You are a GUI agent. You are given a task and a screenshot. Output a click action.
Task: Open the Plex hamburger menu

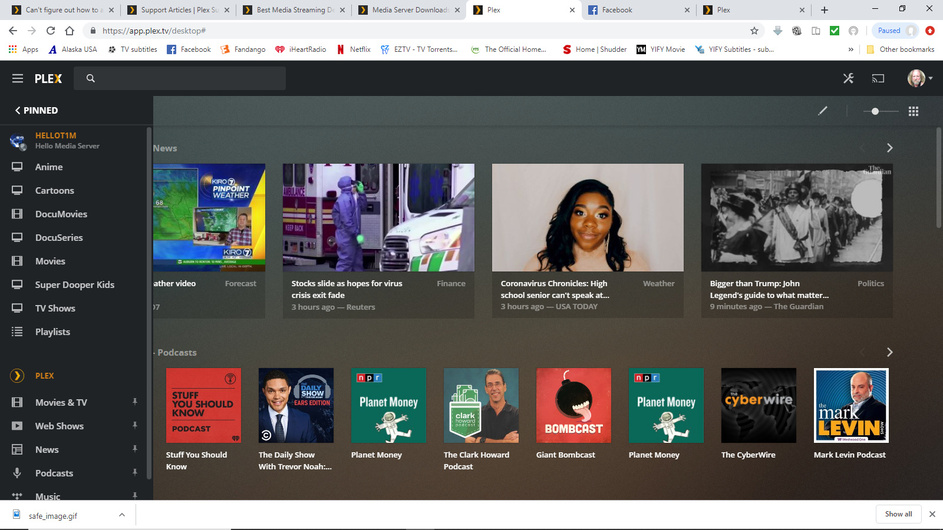tap(17, 78)
